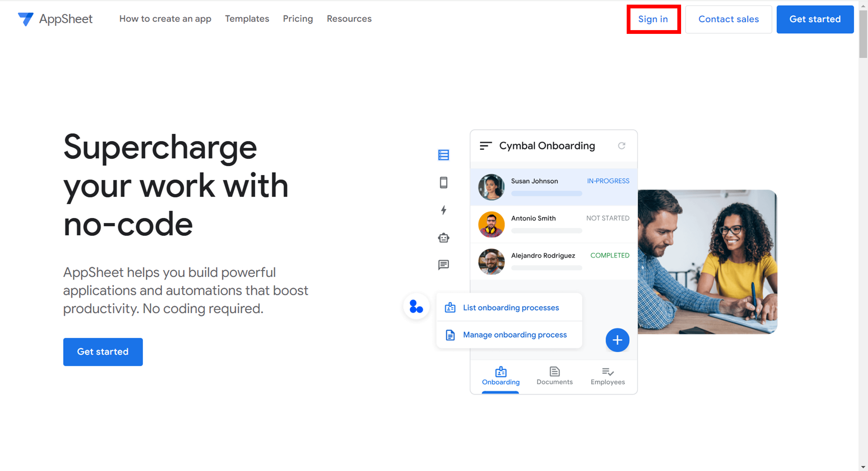Click Alejandro Rodriguez's avatar
This screenshot has height=471, width=868.
491,262
